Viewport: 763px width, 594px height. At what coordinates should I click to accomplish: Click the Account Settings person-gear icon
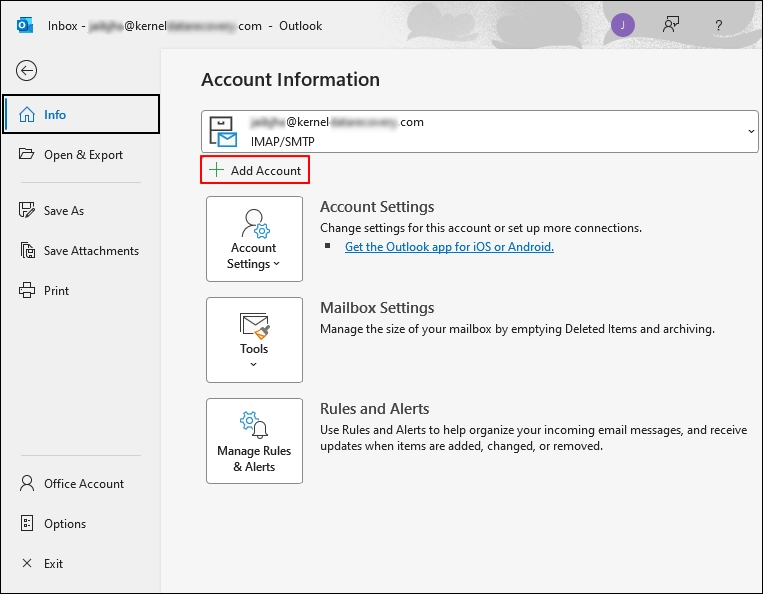click(x=255, y=224)
